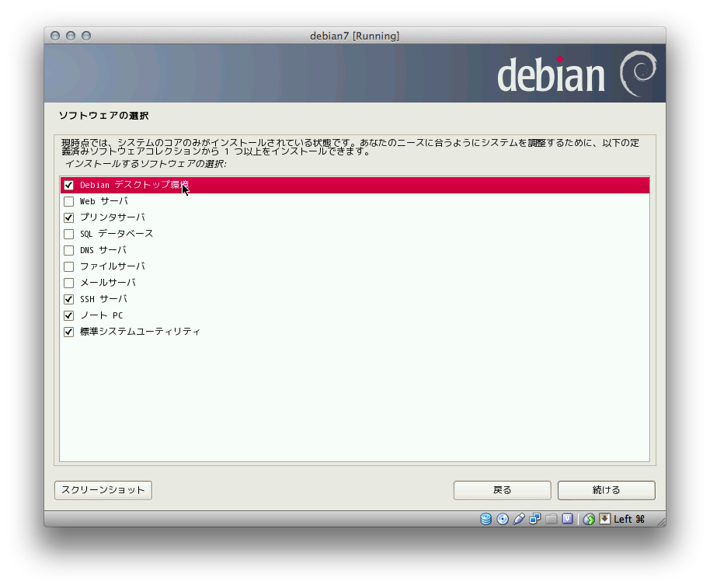Check the ファイルサーバ checkbox
Viewport: 710px width, 588px height.
(69, 266)
